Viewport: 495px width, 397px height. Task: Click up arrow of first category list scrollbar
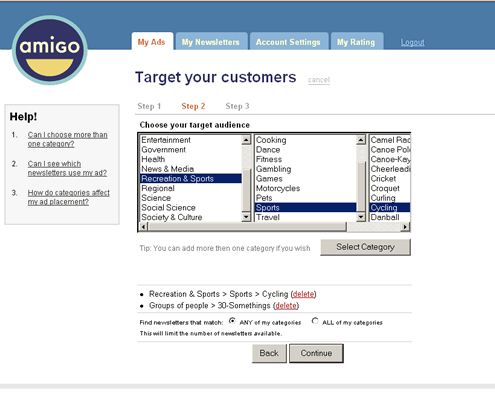(246, 140)
